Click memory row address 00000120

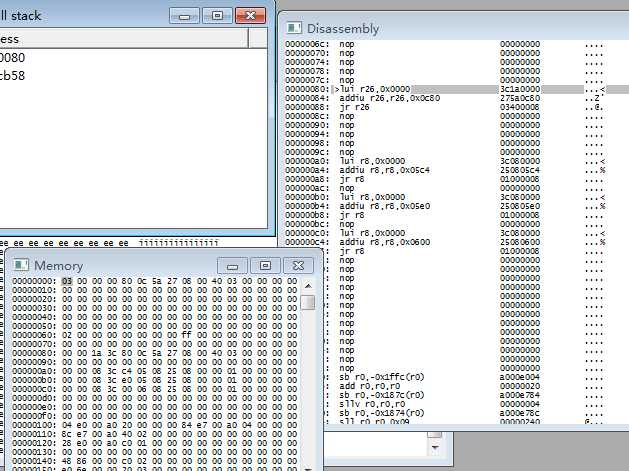click(x=34, y=443)
